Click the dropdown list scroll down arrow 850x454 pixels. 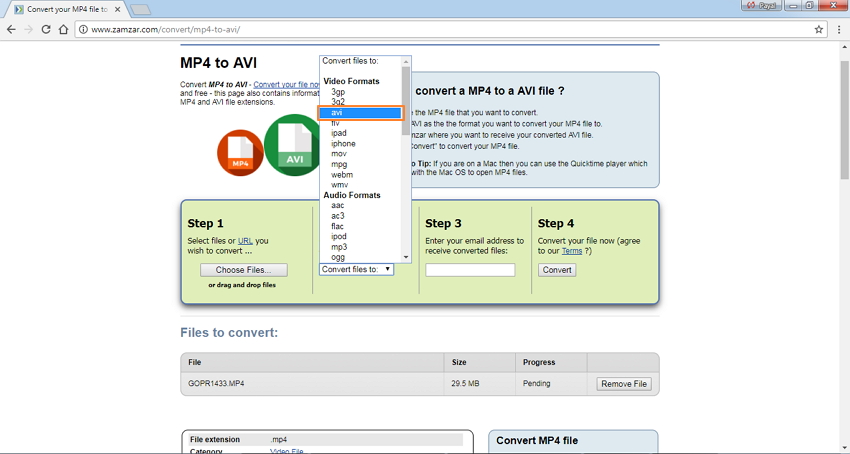tap(405, 258)
